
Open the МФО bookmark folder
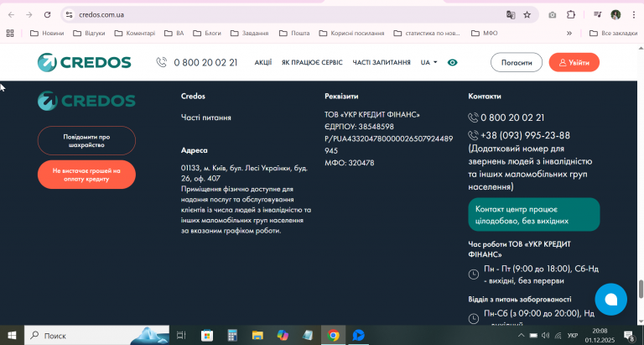click(x=484, y=34)
